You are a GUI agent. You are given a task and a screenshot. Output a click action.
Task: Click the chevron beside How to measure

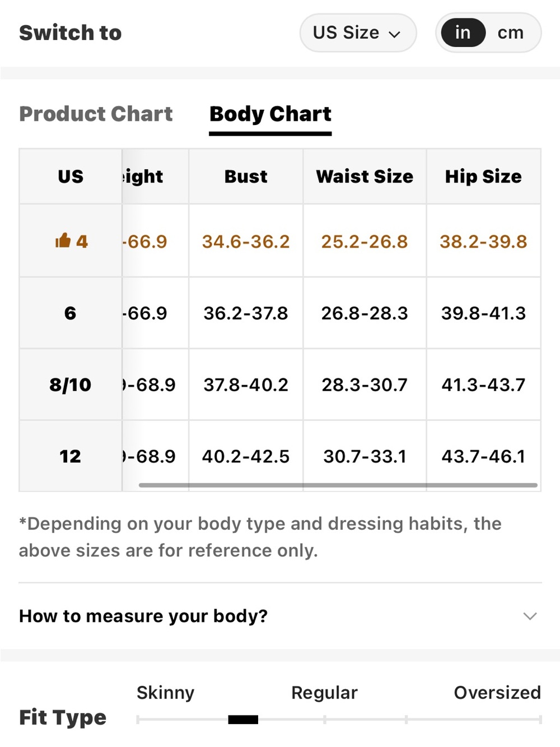(530, 616)
